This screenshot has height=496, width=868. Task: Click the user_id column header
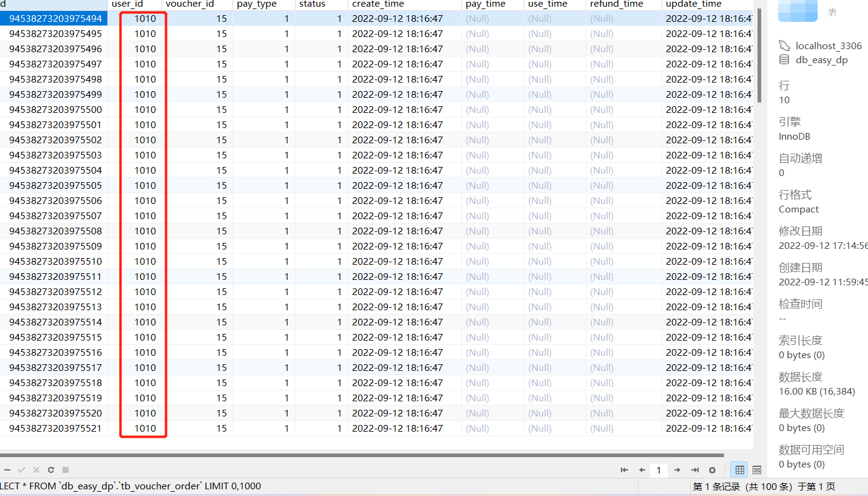point(127,4)
